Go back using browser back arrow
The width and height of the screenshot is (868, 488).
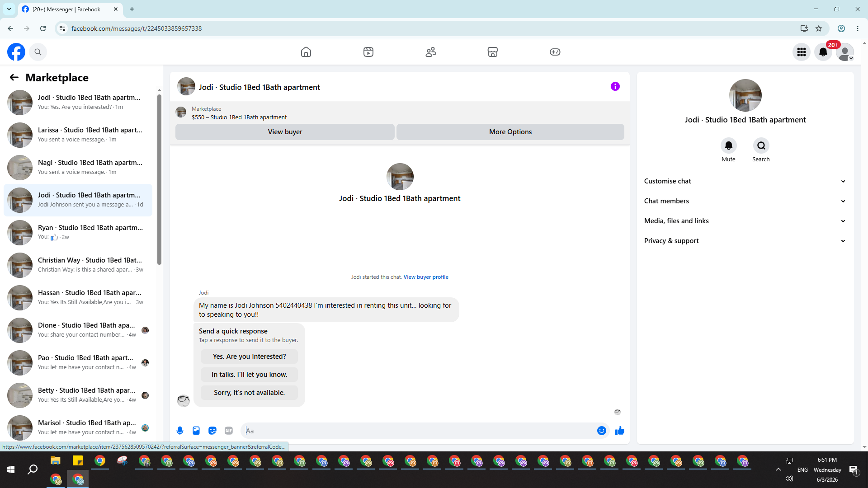pos(10,28)
